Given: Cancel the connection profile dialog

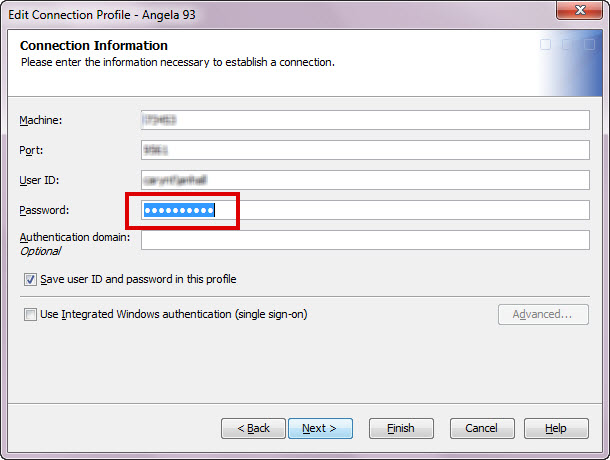Looking at the screenshot, I should point(482,428).
